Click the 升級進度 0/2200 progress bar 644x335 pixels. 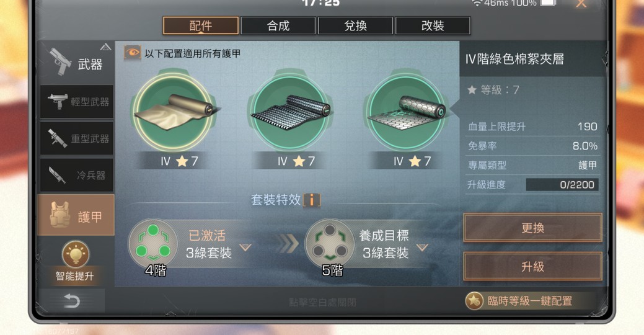(x=562, y=184)
